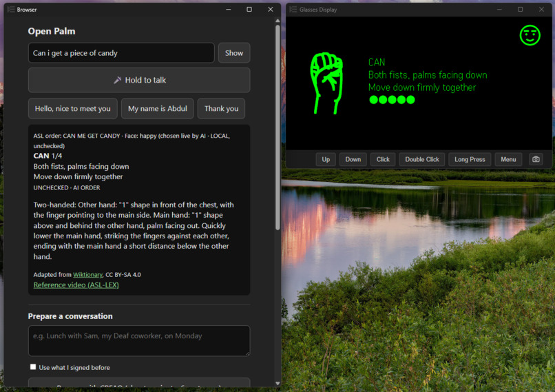Click the scroll down arrow in Browser window
555x392 pixels.
277,383
